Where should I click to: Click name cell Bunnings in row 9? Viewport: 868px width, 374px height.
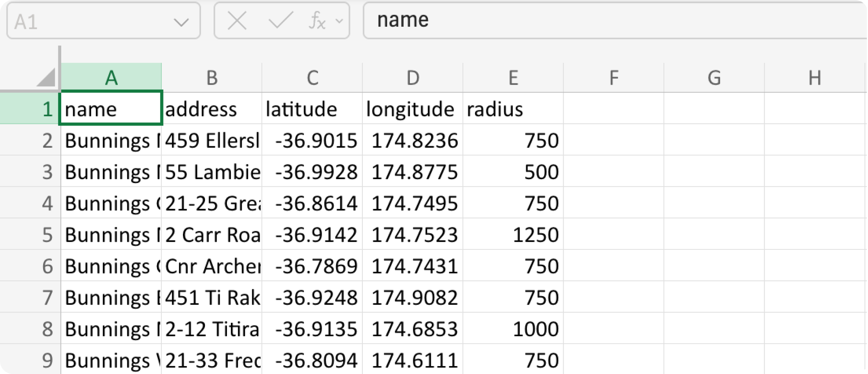point(111,359)
